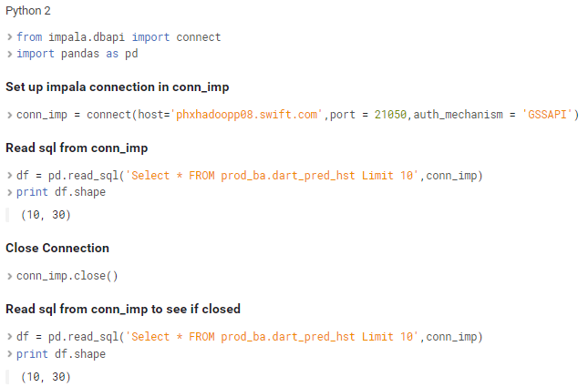Expand chevron beside "from impala.dbapi import connect"
The width and height of the screenshot is (588, 387).
[9, 37]
